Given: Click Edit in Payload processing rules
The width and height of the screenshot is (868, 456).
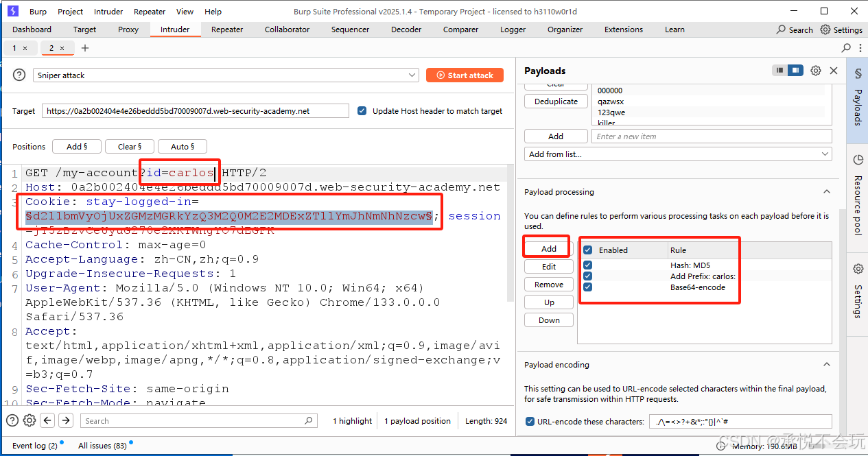Looking at the screenshot, I should (549, 267).
